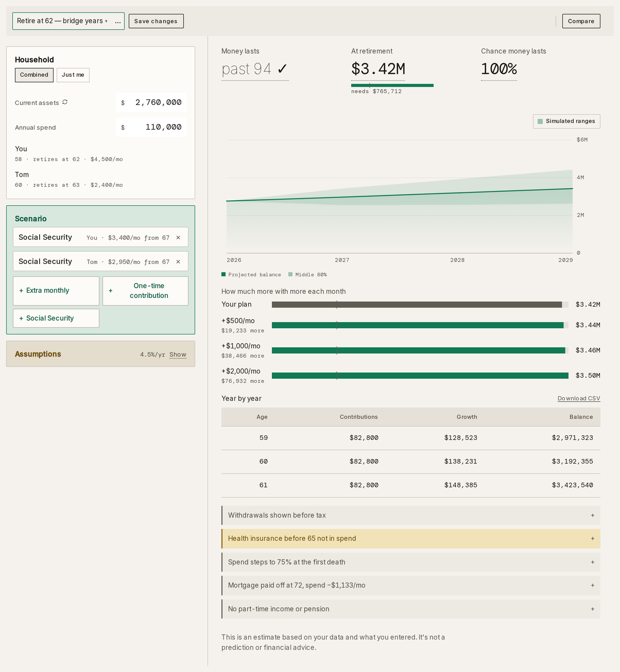The width and height of the screenshot is (620, 672).
Task: Open the Social Security row for You
Action: (100, 237)
